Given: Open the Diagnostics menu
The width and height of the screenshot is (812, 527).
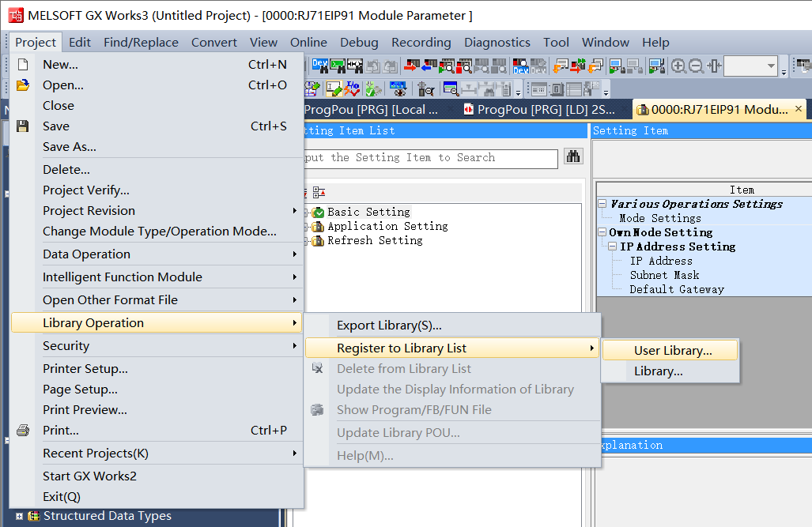Looking at the screenshot, I should pyautogui.click(x=497, y=42).
